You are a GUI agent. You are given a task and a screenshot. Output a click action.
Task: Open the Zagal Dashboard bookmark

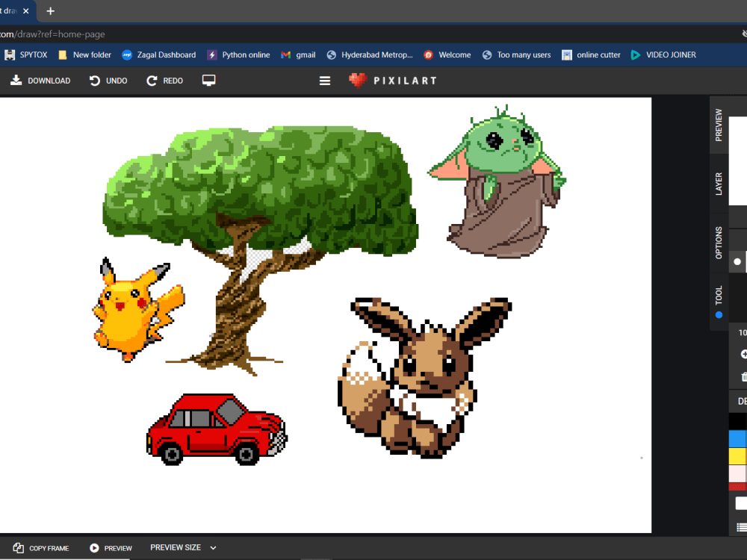point(158,55)
